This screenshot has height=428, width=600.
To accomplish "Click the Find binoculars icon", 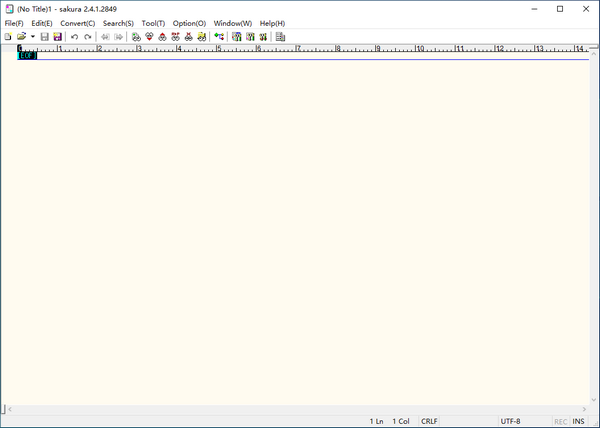I will pyautogui.click(x=136, y=37).
